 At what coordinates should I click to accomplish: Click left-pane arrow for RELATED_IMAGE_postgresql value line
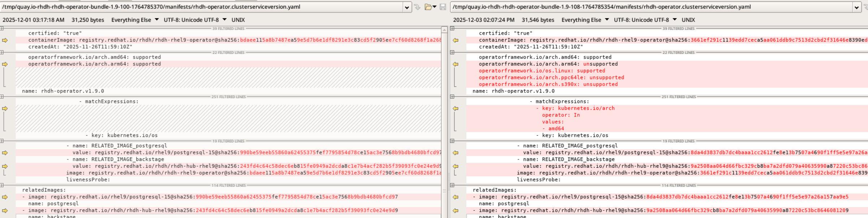(5, 153)
